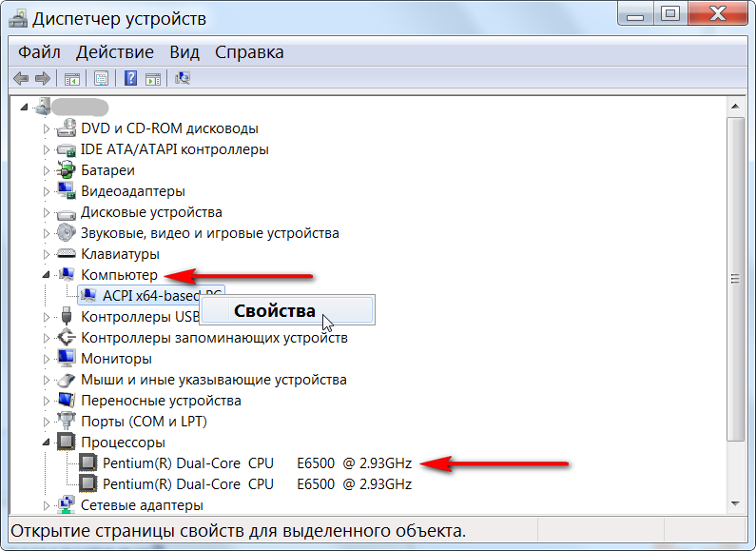
Task: Click the Show/Hide action pane icon
Action: (153, 79)
